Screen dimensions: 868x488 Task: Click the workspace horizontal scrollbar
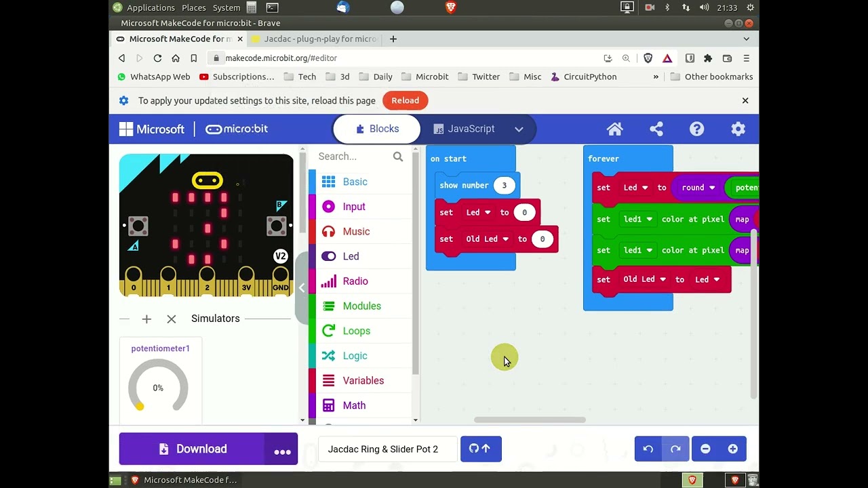(530, 420)
